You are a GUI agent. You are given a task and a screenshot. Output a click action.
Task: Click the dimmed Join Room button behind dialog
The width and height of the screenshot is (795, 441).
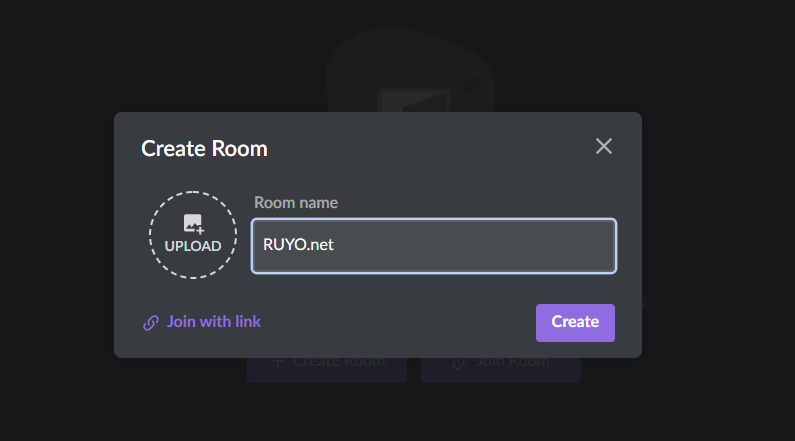[x=501, y=368]
